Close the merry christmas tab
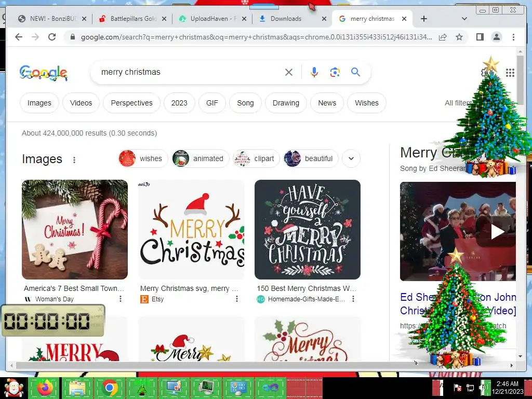Viewport: 532px width, 399px height. click(x=404, y=19)
